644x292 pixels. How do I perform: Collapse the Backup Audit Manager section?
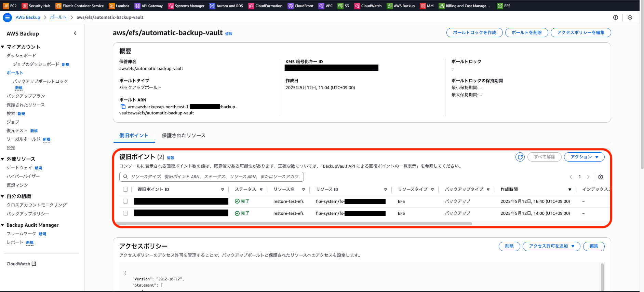[3, 225]
